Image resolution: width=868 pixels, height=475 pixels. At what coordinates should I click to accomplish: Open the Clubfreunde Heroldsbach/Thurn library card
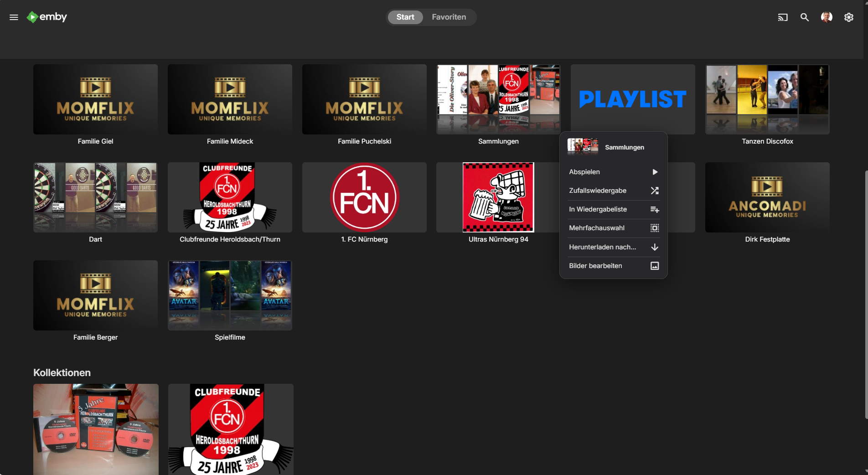coord(230,197)
